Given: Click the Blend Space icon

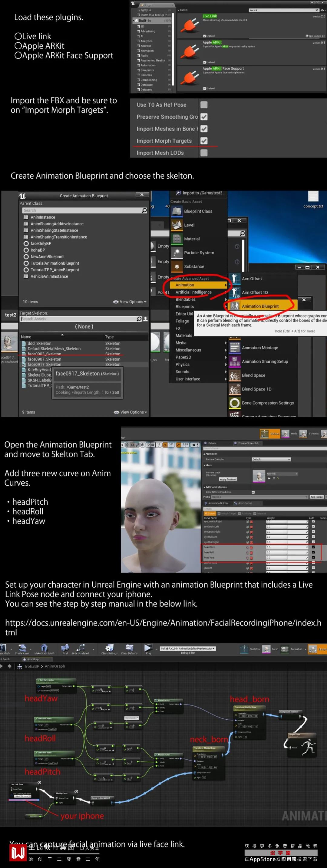Looking at the screenshot, I should tap(235, 375).
